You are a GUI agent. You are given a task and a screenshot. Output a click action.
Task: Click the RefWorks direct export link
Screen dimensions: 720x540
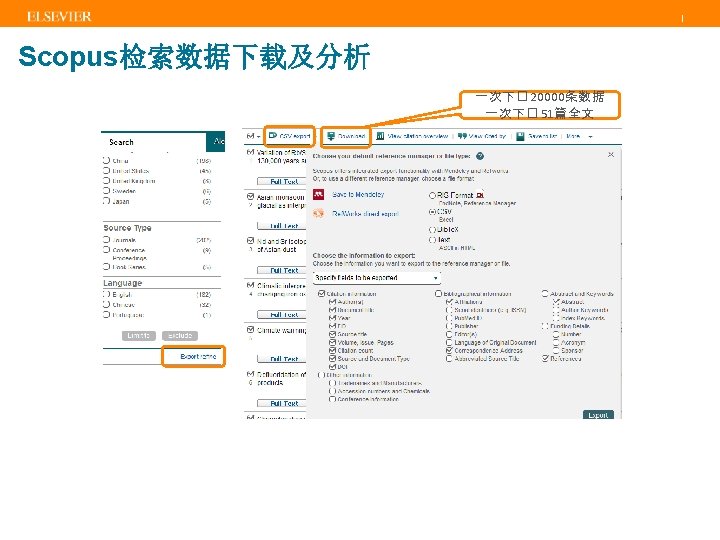pos(365,214)
